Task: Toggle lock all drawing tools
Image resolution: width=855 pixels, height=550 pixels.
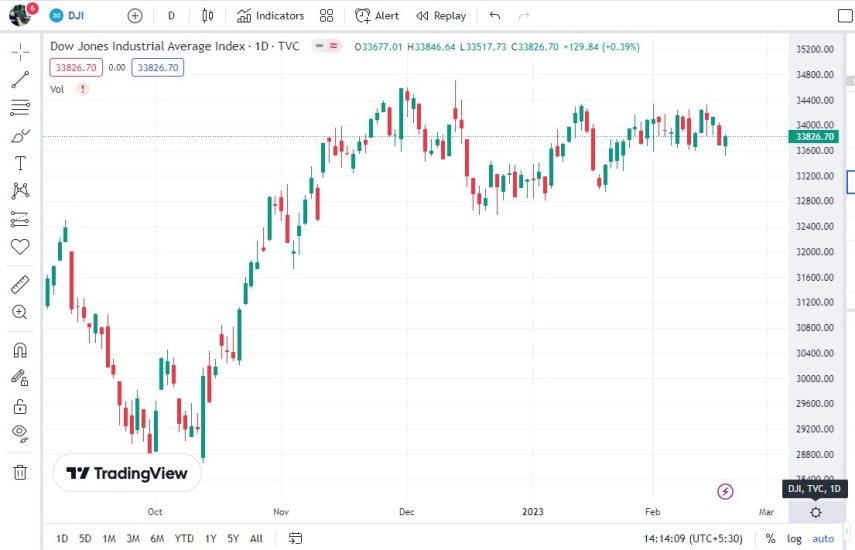Action: click(20, 406)
